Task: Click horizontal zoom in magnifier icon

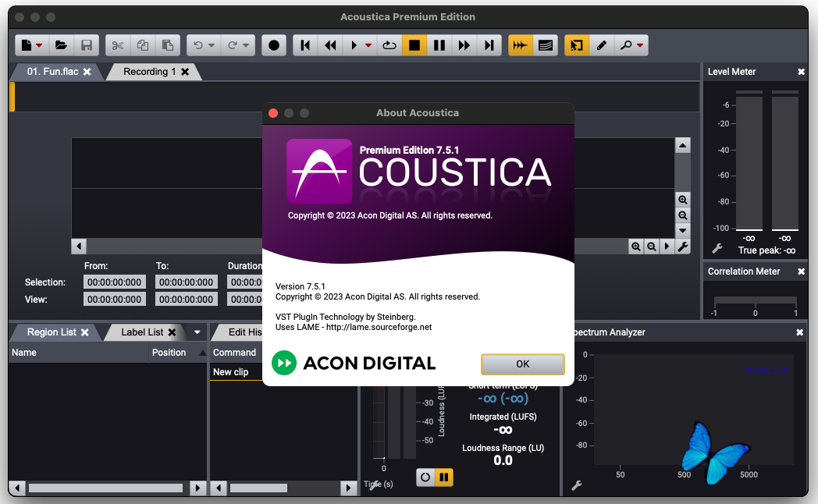Action: coord(635,247)
